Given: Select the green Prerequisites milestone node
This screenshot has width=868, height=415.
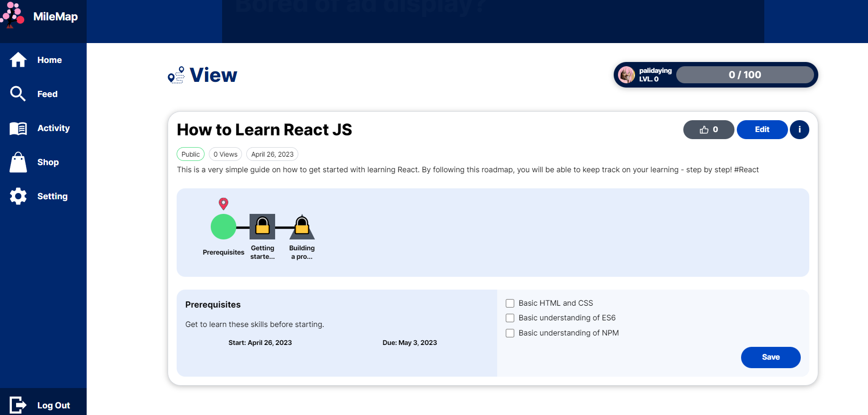Looking at the screenshot, I should [x=224, y=227].
